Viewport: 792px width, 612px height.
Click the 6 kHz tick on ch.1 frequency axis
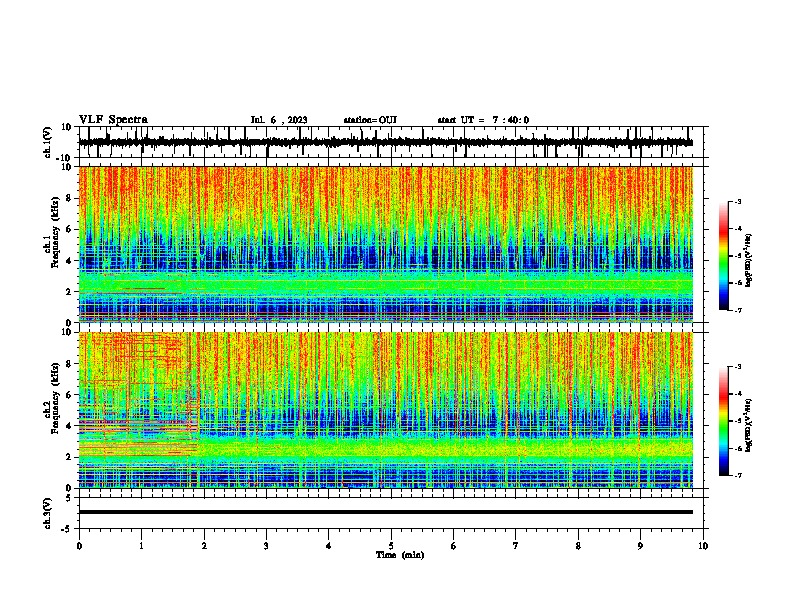click(x=70, y=229)
